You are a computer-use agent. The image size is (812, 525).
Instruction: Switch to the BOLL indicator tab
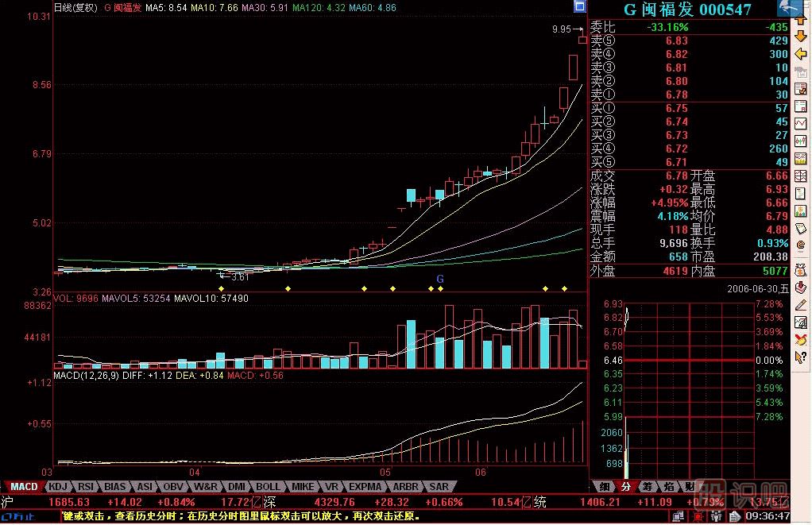click(x=268, y=486)
